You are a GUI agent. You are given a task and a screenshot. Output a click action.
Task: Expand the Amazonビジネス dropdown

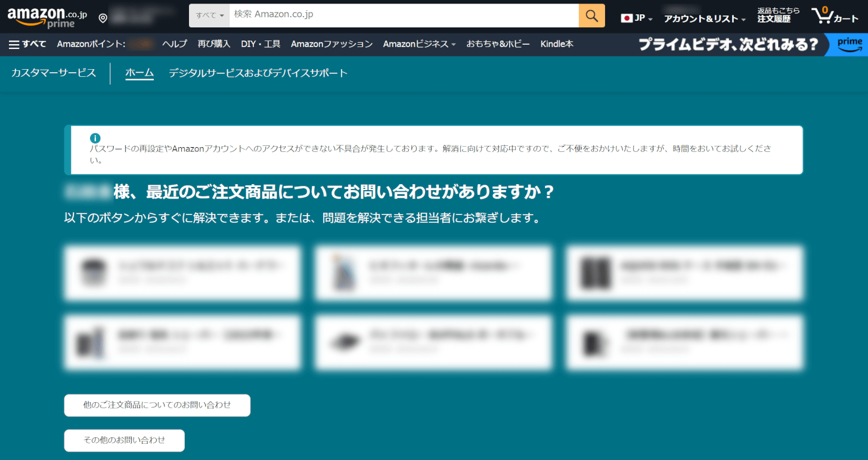(419, 44)
